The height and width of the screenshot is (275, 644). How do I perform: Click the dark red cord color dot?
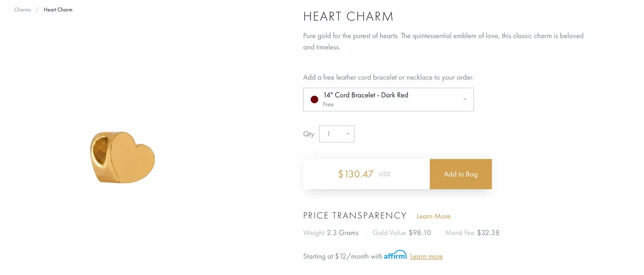click(314, 100)
